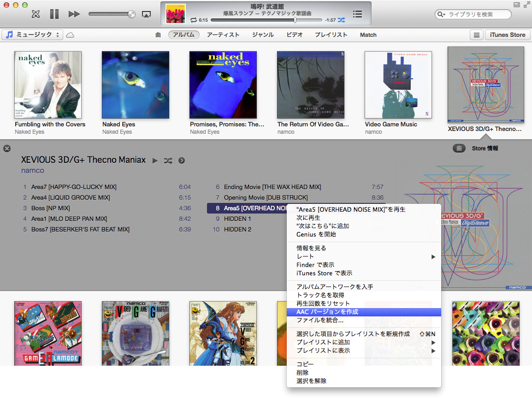
Task: Open the Naked Eyes album cover
Action: tap(136, 85)
